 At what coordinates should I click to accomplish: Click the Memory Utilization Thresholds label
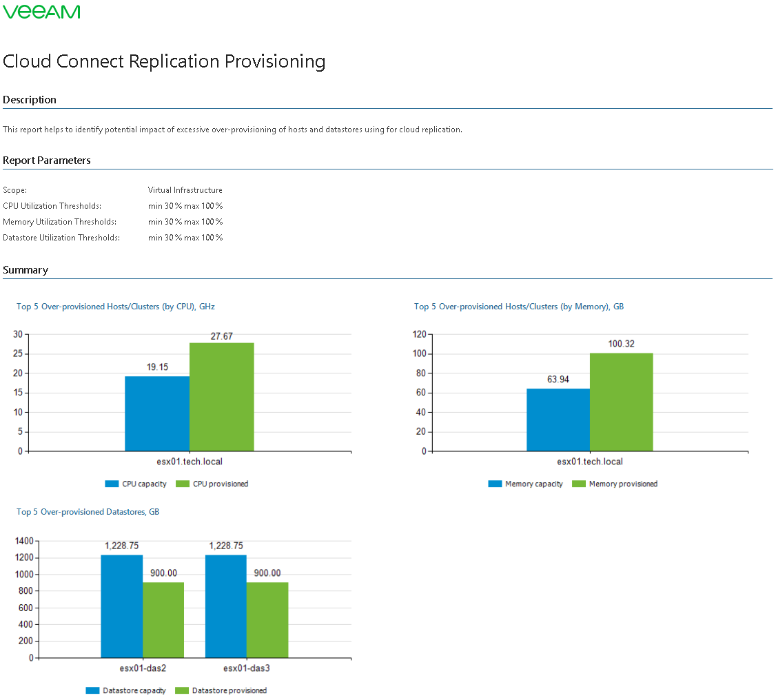59,222
